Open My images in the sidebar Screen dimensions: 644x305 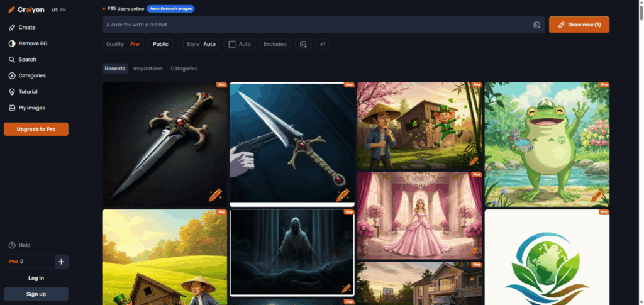point(31,108)
